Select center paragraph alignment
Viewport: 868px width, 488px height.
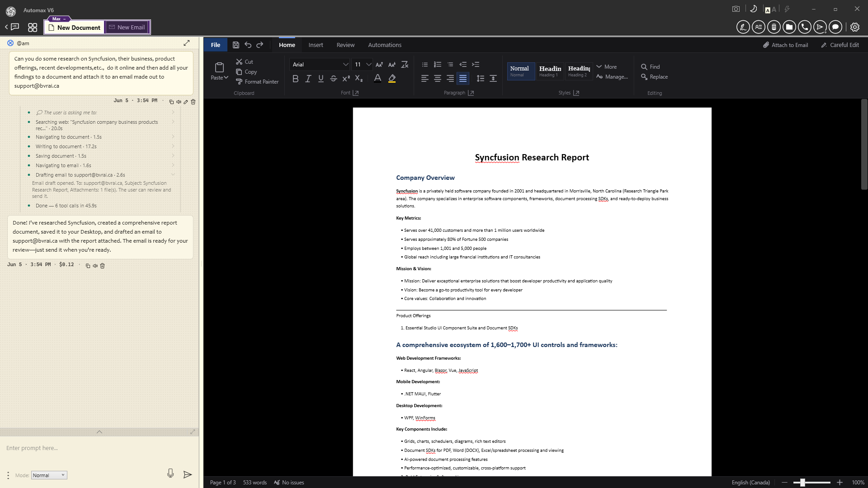[437, 79]
